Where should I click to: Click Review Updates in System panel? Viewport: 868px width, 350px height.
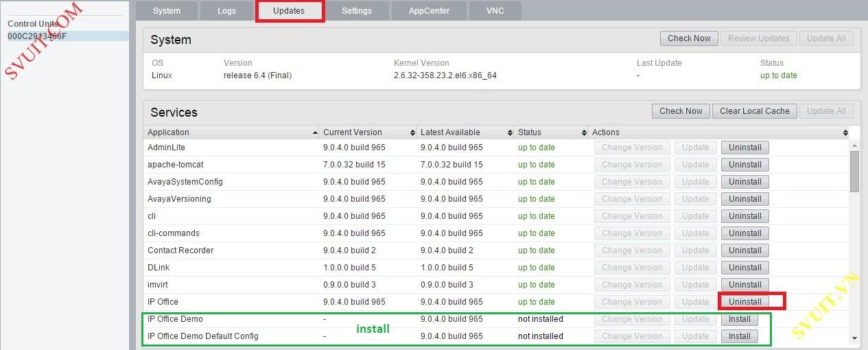(758, 38)
